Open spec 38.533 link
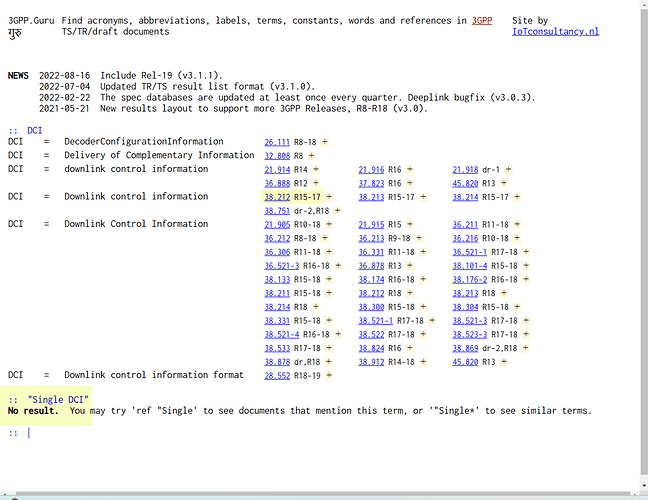 277,348
